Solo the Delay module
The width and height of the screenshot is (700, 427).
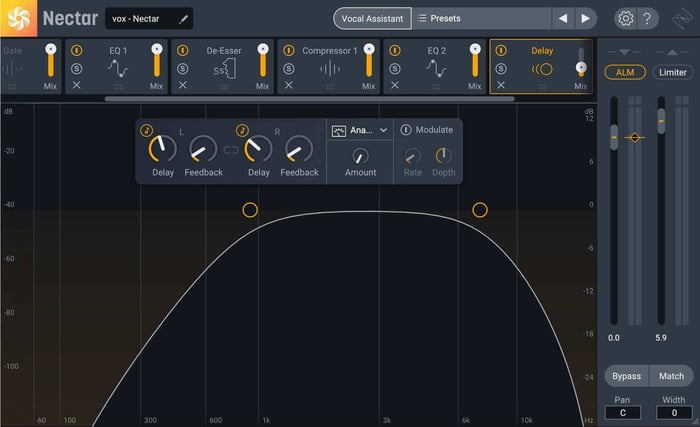pyautogui.click(x=501, y=68)
